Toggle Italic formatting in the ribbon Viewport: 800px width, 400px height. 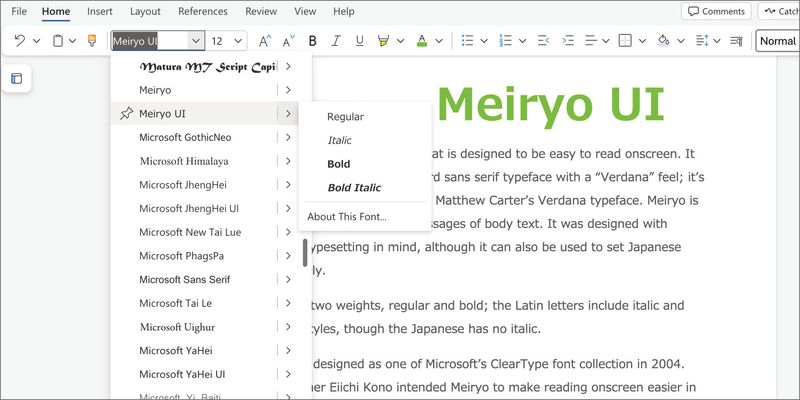pyautogui.click(x=336, y=41)
